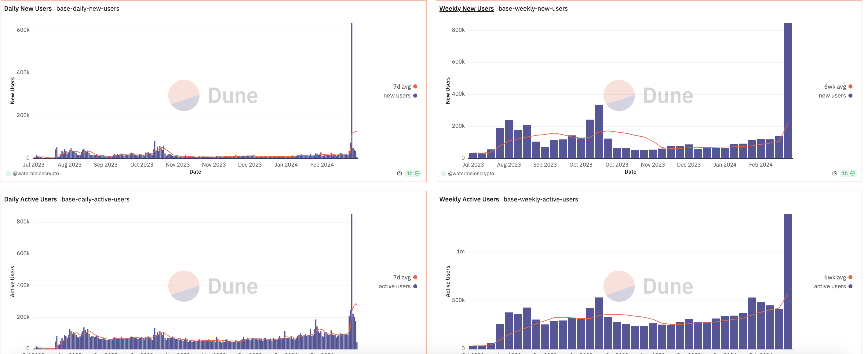Screen dimensions: 868x354
Task: Open base-daily-active-users query name
Action: (95, 199)
